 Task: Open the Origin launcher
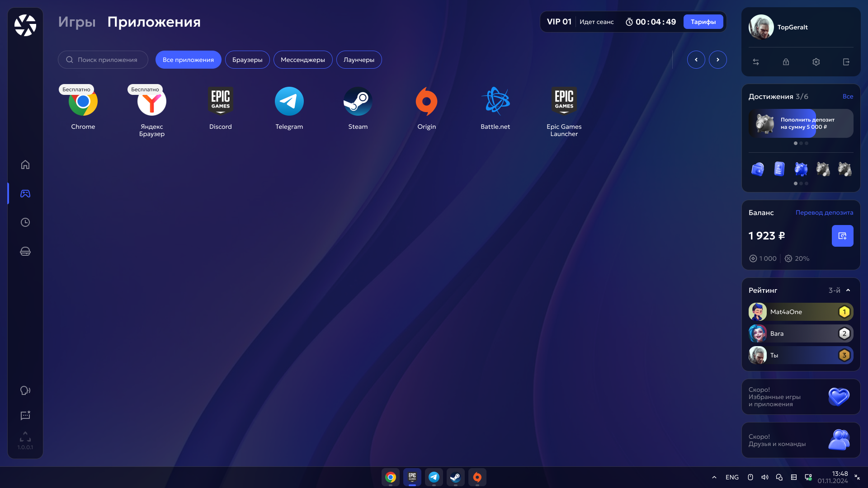(x=426, y=102)
